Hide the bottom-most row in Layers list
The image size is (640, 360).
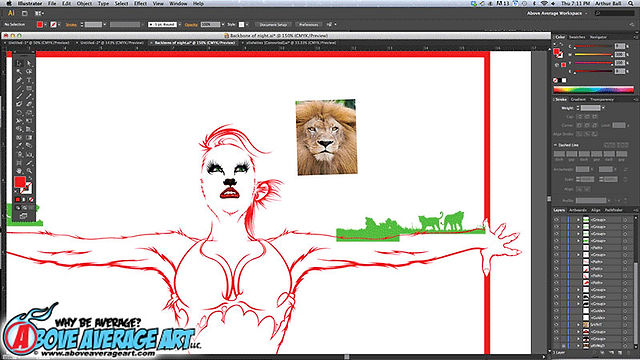(x=556, y=346)
